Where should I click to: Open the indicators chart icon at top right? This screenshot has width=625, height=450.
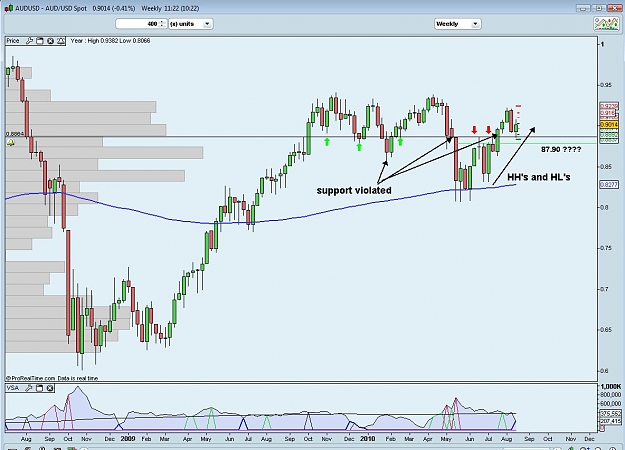pyautogui.click(x=607, y=24)
